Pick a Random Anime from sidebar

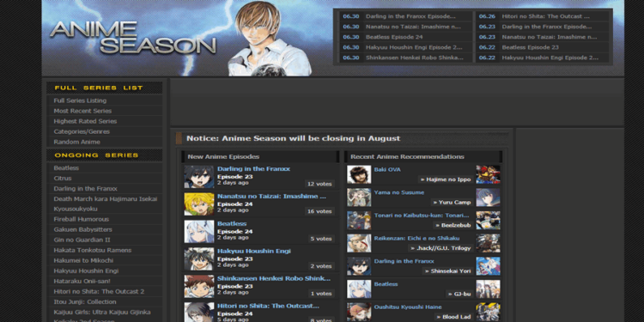pyautogui.click(x=76, y=142)
